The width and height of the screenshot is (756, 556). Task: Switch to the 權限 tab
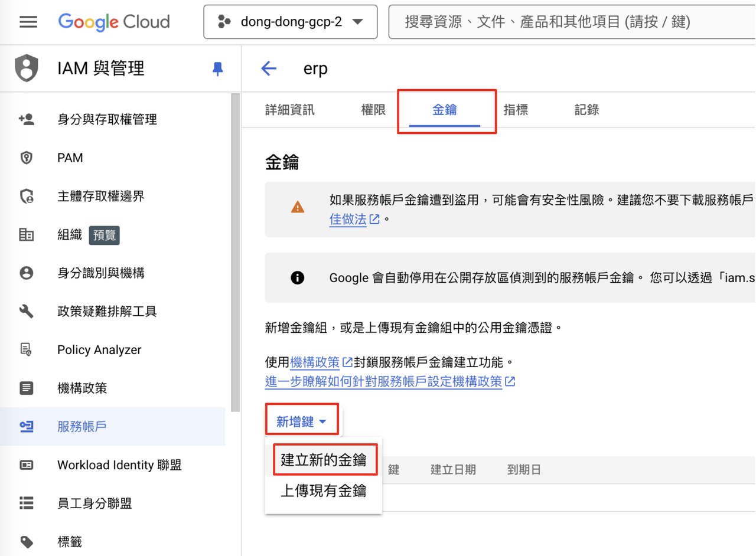coord(373,110)
